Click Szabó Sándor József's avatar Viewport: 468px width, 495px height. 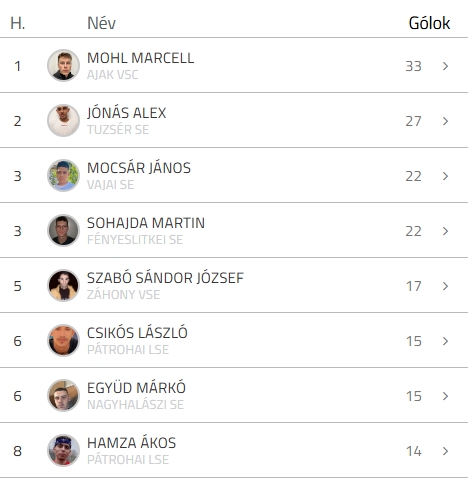(63, 285)
